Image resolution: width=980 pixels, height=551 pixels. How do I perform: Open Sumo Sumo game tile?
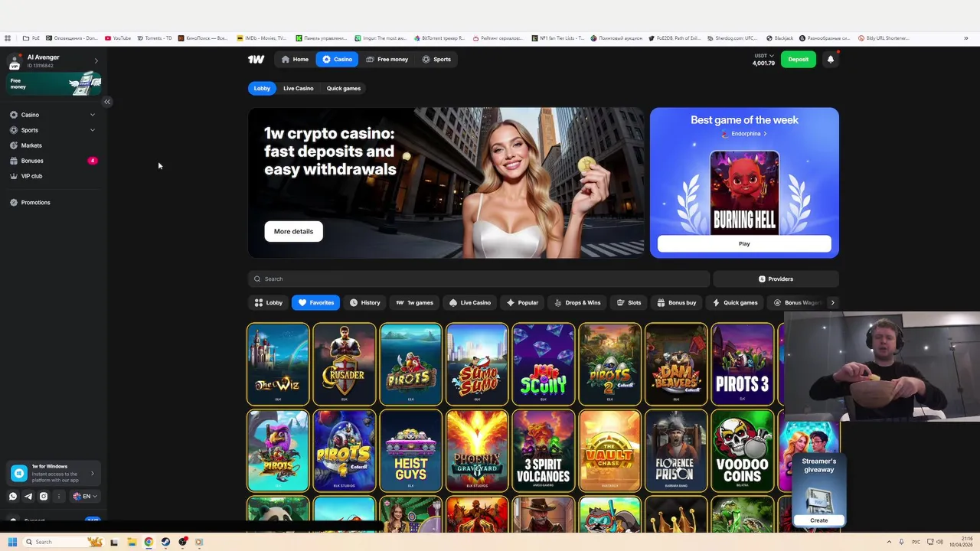point(477,364)
